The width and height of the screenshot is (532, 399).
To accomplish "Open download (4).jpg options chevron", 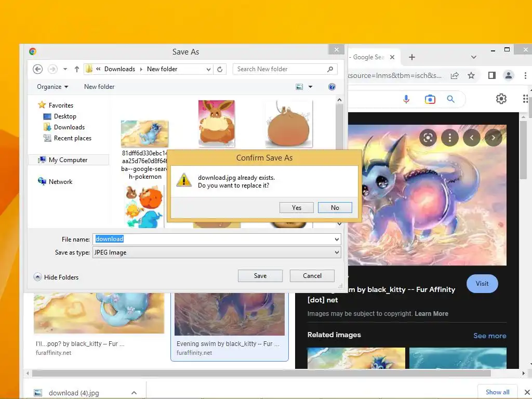I will (134, 393).
